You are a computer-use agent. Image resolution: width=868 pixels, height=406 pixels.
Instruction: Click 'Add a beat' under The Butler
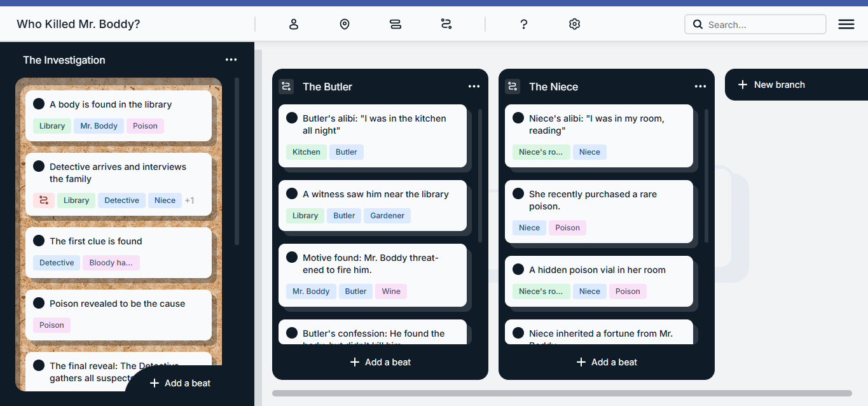tap(380, 362)
